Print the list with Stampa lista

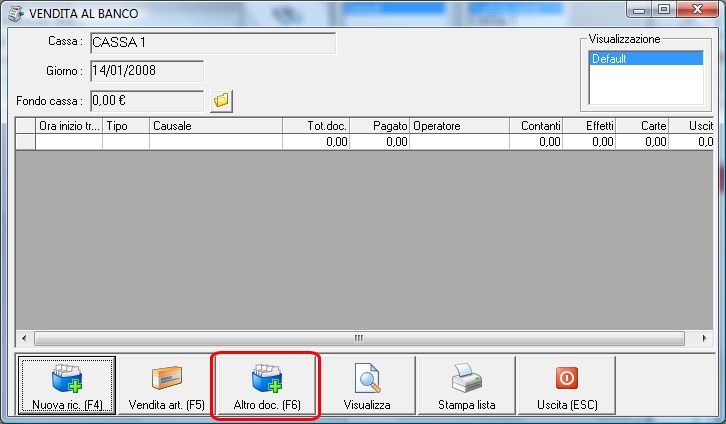click(467, 385)
